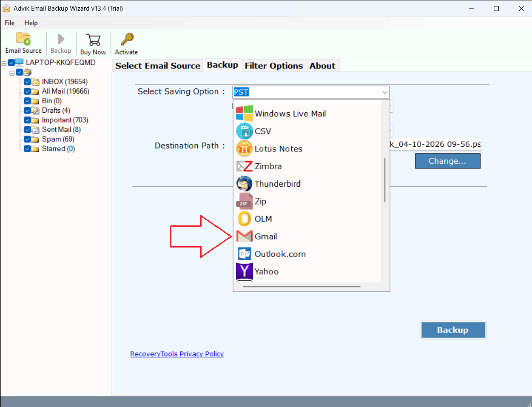Click the Email Source toolbar icon
The width and height of the screenshot is (532, 407).
tap(23, 39)
